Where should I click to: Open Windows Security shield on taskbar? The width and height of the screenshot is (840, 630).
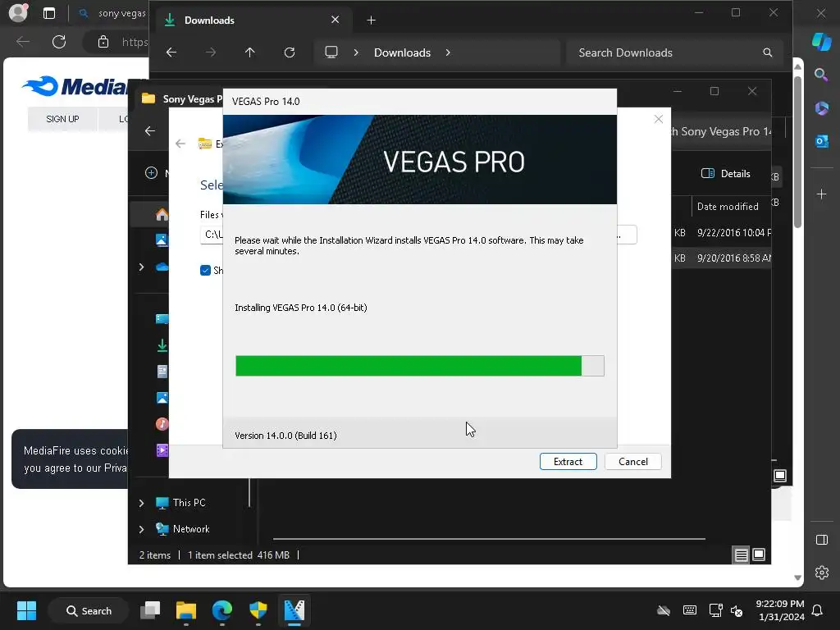(258, 610)
